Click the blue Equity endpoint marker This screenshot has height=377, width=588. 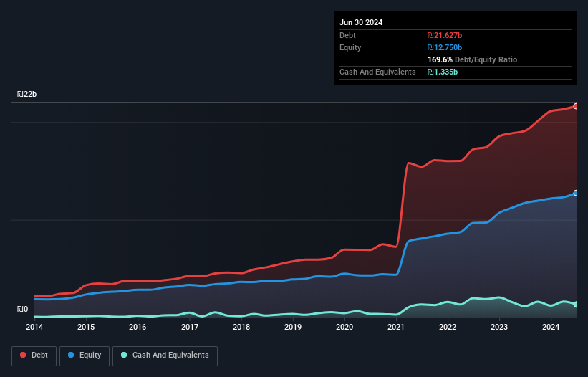pos(576,193)
